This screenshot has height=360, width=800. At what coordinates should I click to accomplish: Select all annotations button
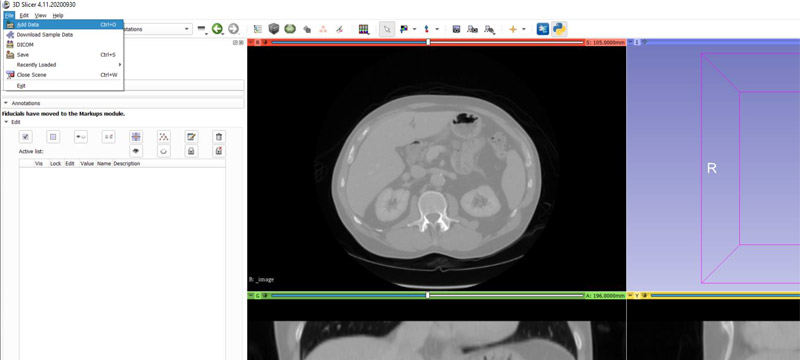pos(26,137)
